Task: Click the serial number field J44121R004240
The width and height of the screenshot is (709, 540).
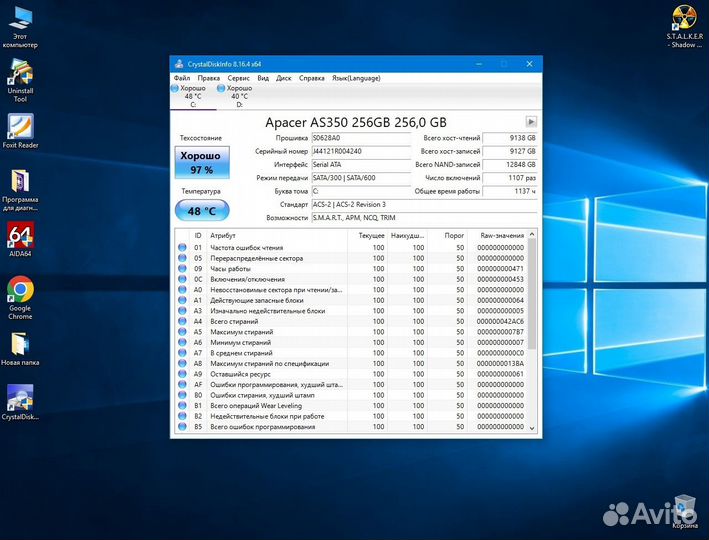Action: click(361, 151)
